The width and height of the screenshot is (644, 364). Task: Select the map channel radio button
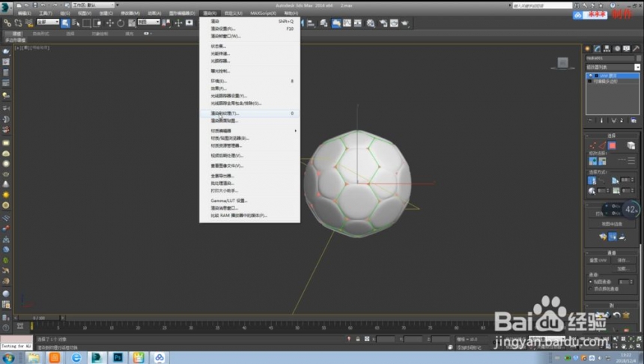tap(591, 282)
